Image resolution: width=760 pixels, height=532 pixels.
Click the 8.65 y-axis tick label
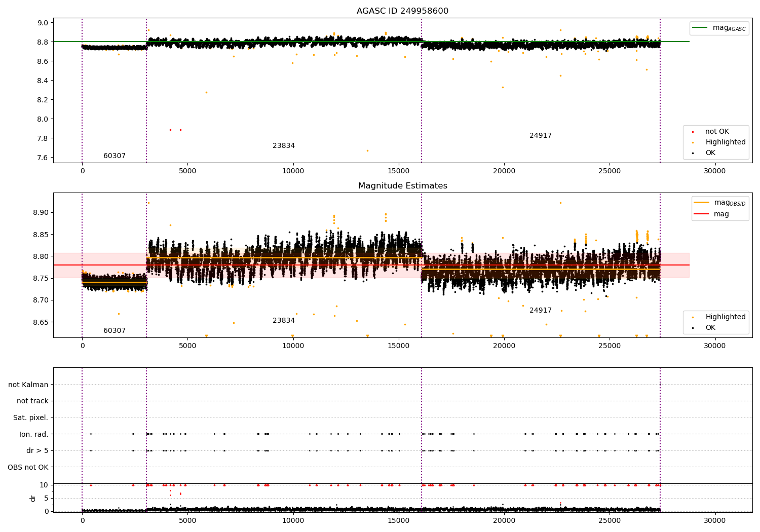click(x=41, y=322)
